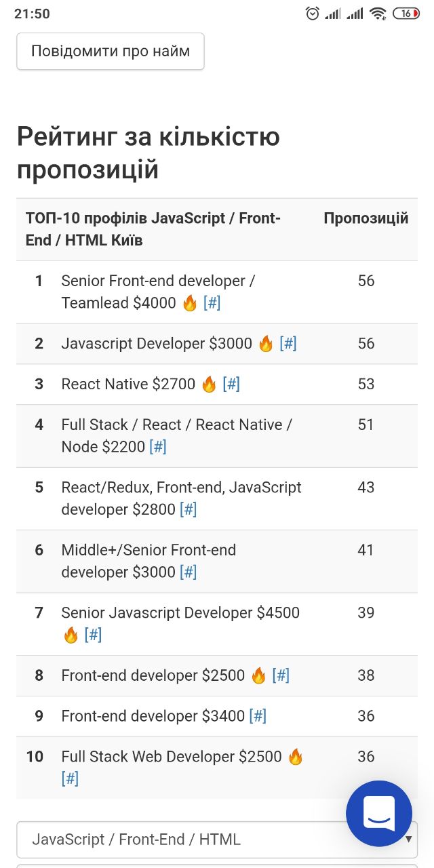Tap fire icon beside Javascript Developer $3000

pos(266,344)
